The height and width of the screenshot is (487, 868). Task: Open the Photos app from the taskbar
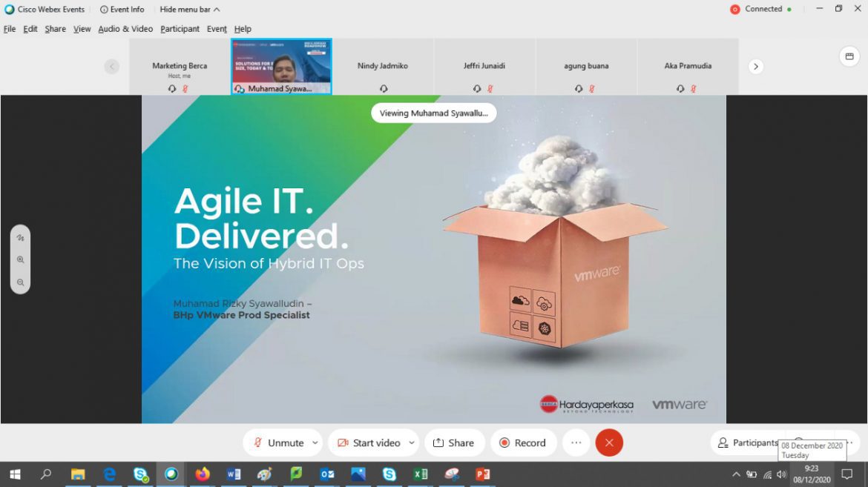click(x=358, y=474)
